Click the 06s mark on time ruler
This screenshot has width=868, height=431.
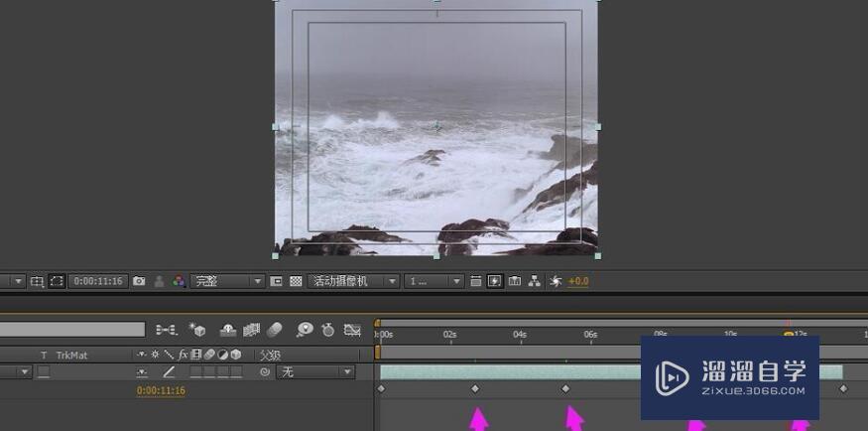click(590, 335)
